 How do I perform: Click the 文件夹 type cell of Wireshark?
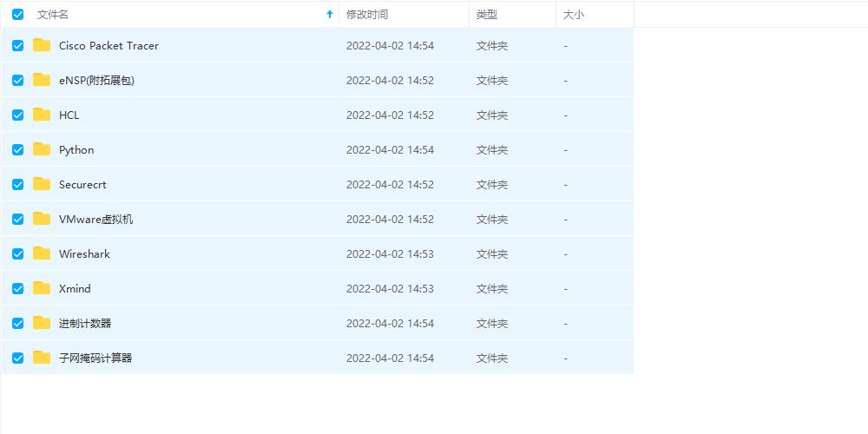[x=492, y=254]
